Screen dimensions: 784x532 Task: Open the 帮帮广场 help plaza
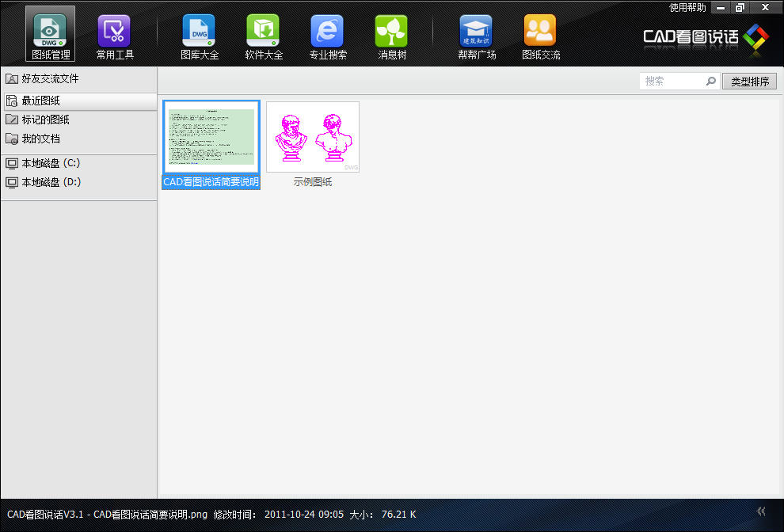tap(477, 37)
